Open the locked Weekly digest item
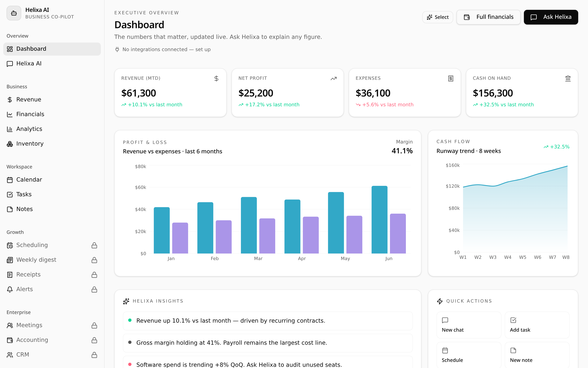The image size is (588, 368). [x=52, y=260]
